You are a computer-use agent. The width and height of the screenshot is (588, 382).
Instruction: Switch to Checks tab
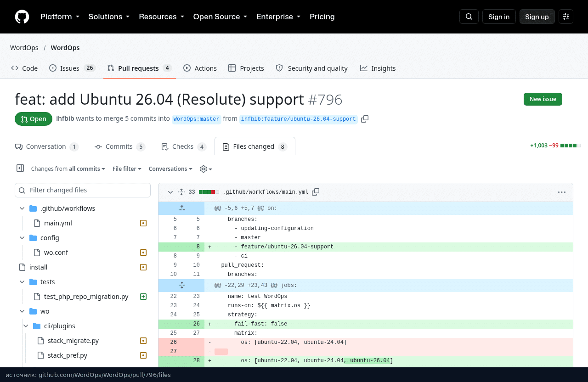pos(184,146)
